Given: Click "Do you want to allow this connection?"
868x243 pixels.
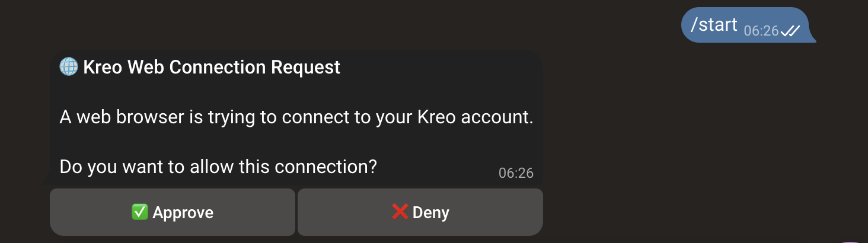Looking at the screenshot, I should (x=218, y=167).
